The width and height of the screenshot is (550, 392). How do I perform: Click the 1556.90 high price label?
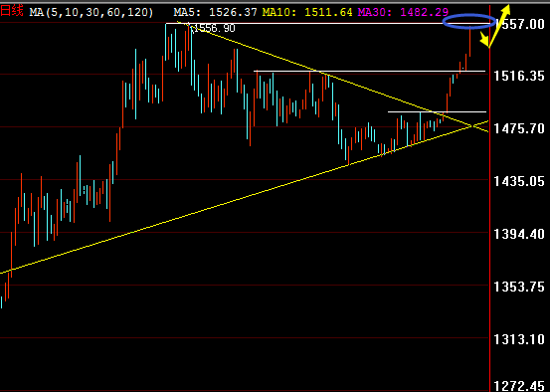(214, 28)
